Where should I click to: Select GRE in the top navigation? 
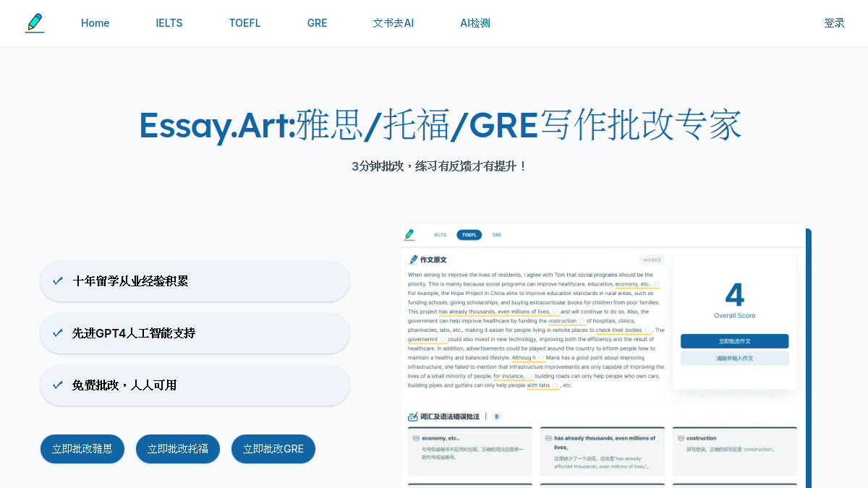click(x=317, y=23)
